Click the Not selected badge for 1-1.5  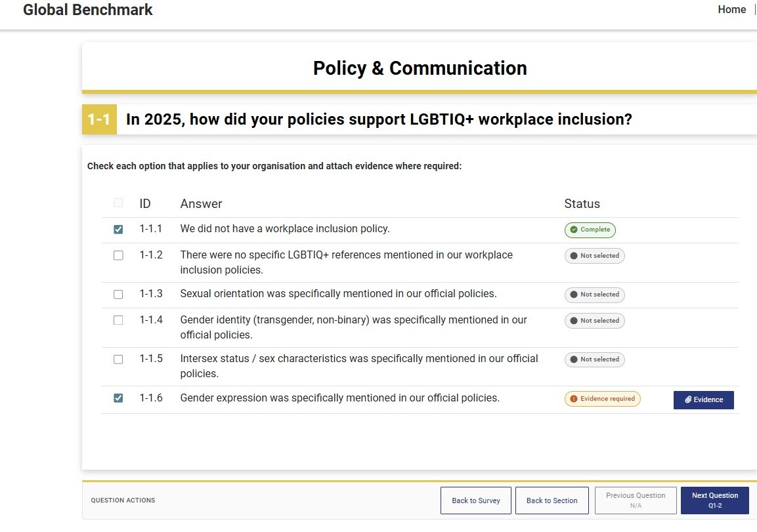point(594,359)
